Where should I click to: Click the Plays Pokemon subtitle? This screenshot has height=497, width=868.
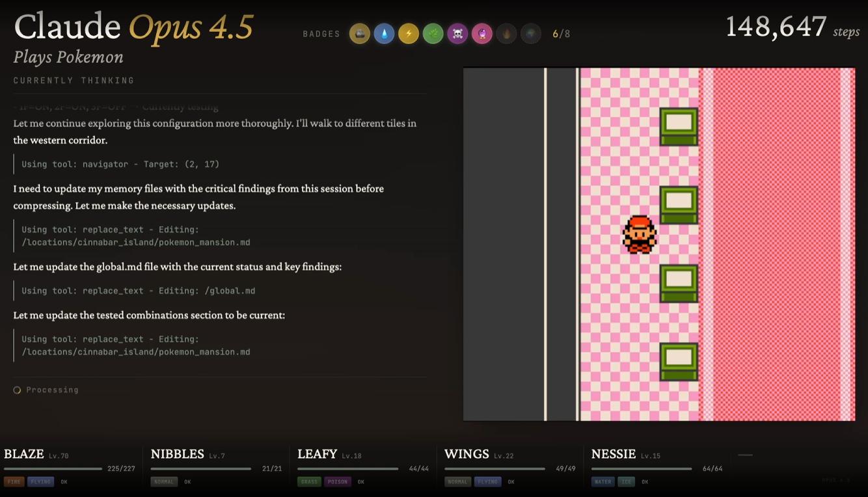[x=68, y=57]
